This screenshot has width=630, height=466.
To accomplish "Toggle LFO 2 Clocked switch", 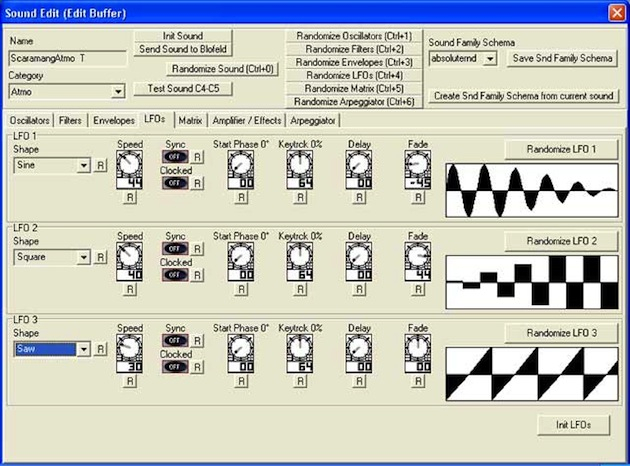I will pyautogui.click(x=176, y=275).
